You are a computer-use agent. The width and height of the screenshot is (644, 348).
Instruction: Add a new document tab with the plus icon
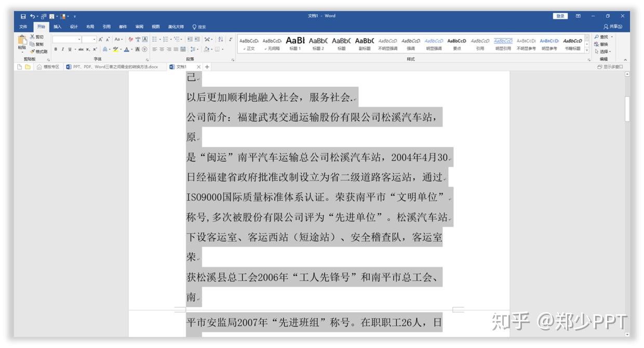(x=207, y=67)
